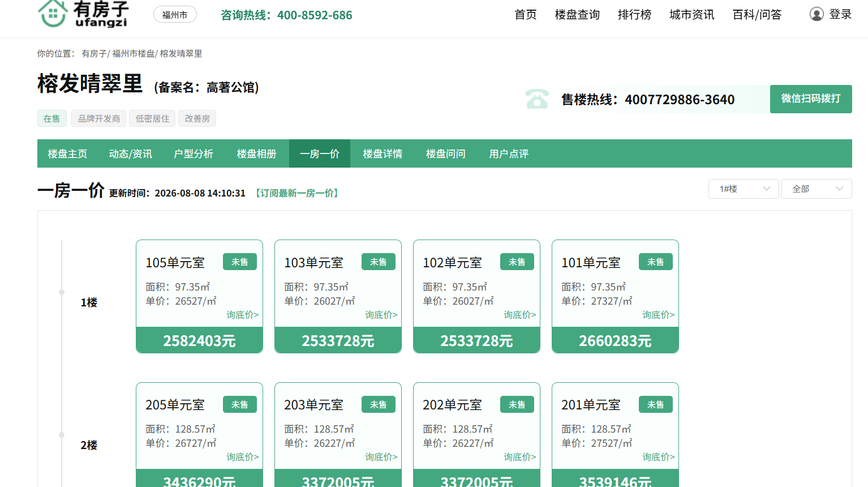Click the 2660283元 total price bar

click(x=616, y=340)
